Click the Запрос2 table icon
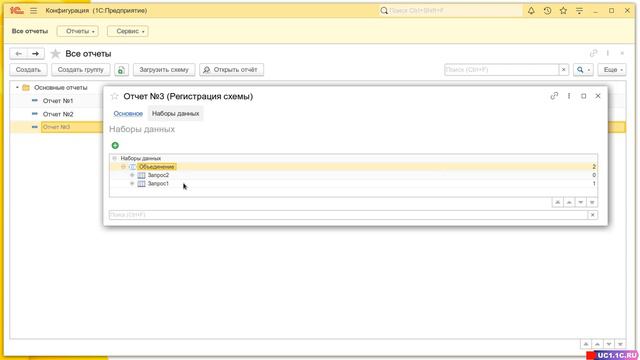Image resolution: width=640 pixels, height=360 pixels. click(141, 175)
